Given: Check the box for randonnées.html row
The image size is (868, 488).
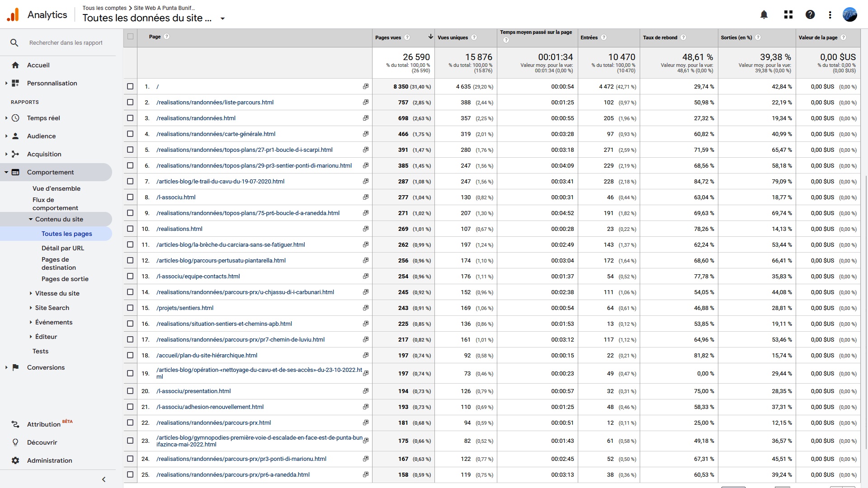Looking at the screenshot, I should point(130,118).
